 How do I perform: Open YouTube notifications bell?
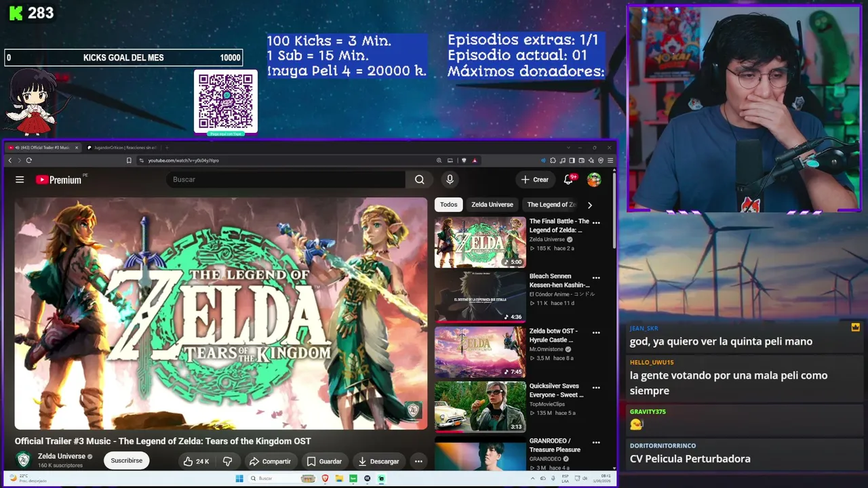[569, 180]
